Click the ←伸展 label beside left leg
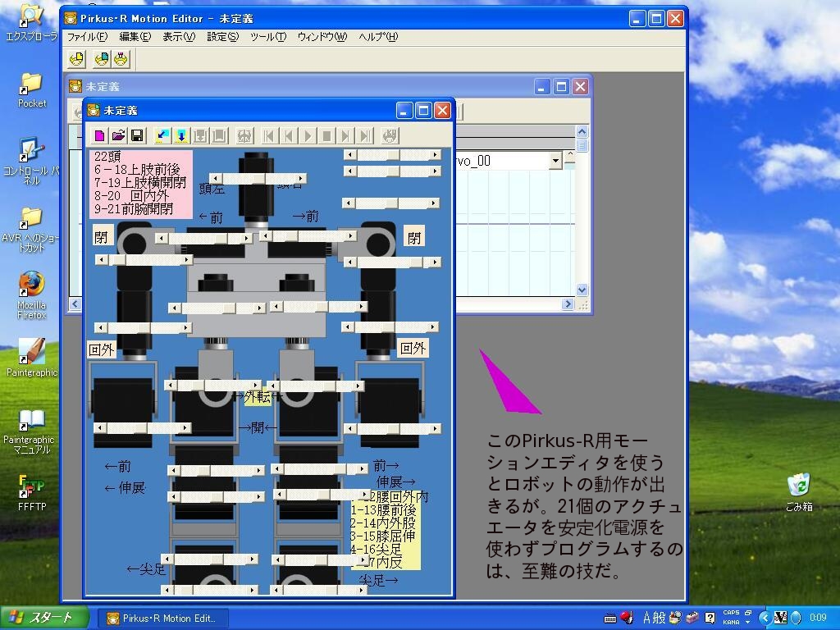 (x=125, y=488)
